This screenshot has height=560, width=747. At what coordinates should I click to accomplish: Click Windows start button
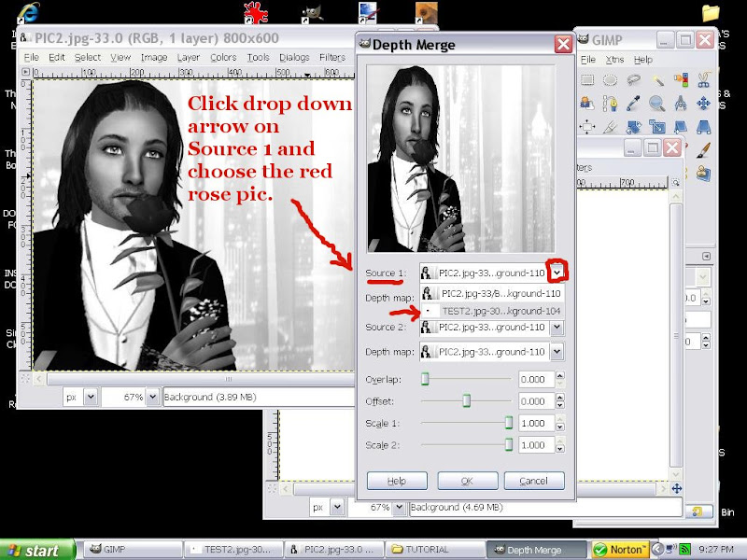(x=37, y=550)
